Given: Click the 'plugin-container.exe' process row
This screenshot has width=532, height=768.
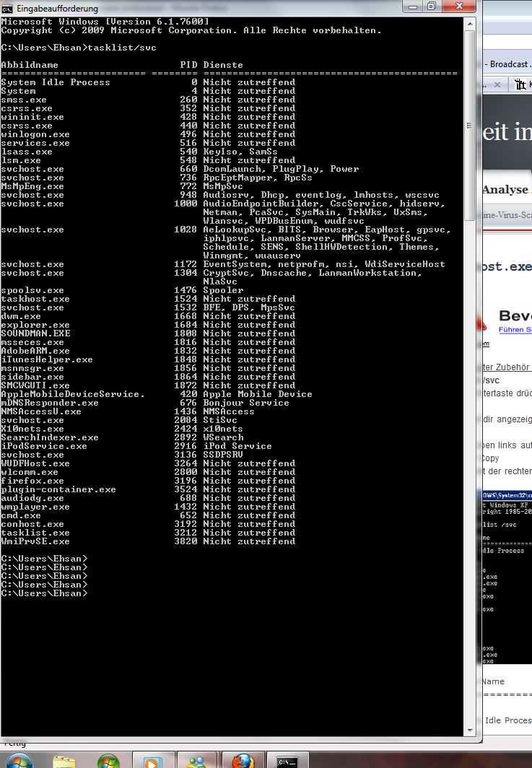Looking at the screenshot, I should pyautogui.click(x=148, y=489).
